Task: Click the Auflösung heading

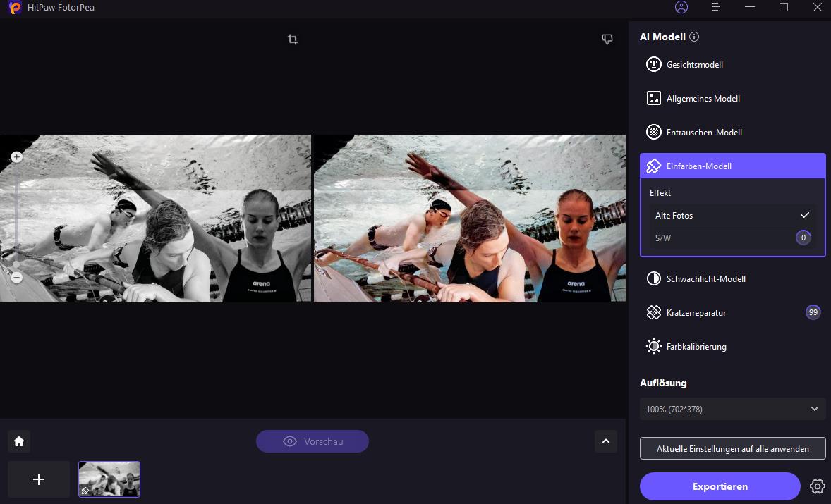Action: point(663,383)
